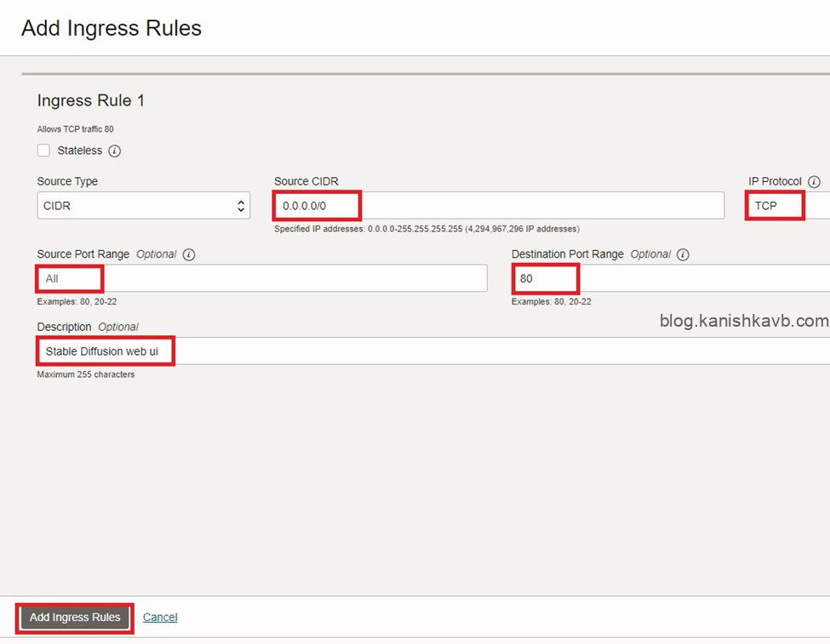Viewport: 830px width, 644px height.
Task: Click the Source Port Range info icon
Action: pyautogui.click(x=189, y=254)
